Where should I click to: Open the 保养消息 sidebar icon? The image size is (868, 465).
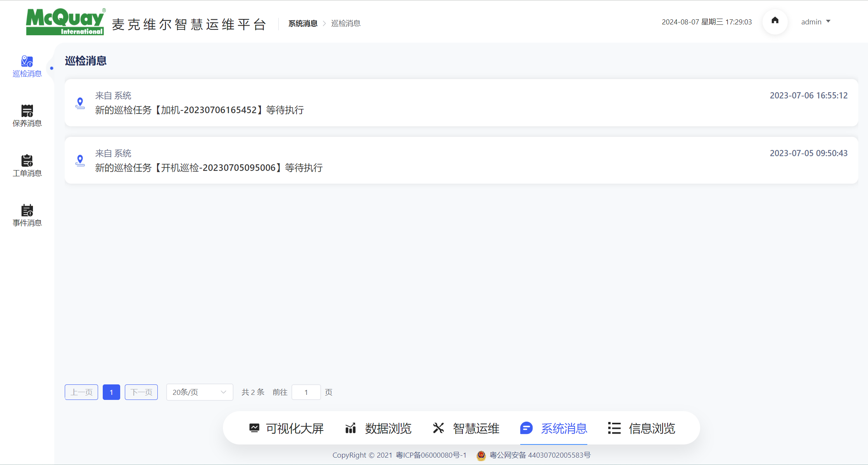click(27, 111)
